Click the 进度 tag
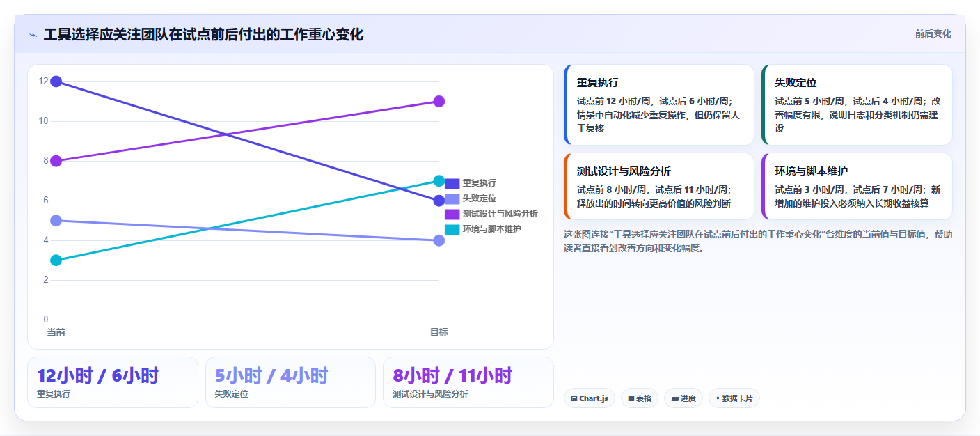 (x=683, y=398)
